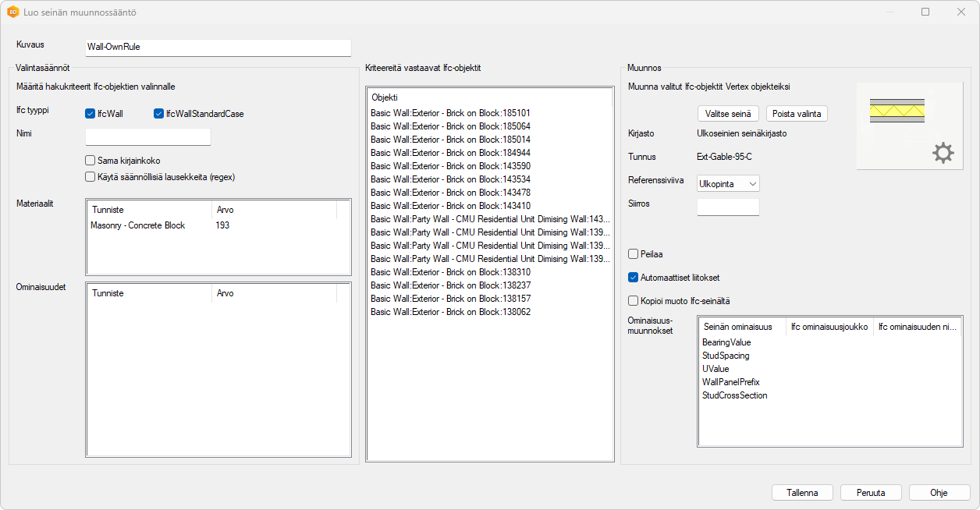Click the value 193 in Materiaalit table
980x510 pixels.
tap(223, 225)
